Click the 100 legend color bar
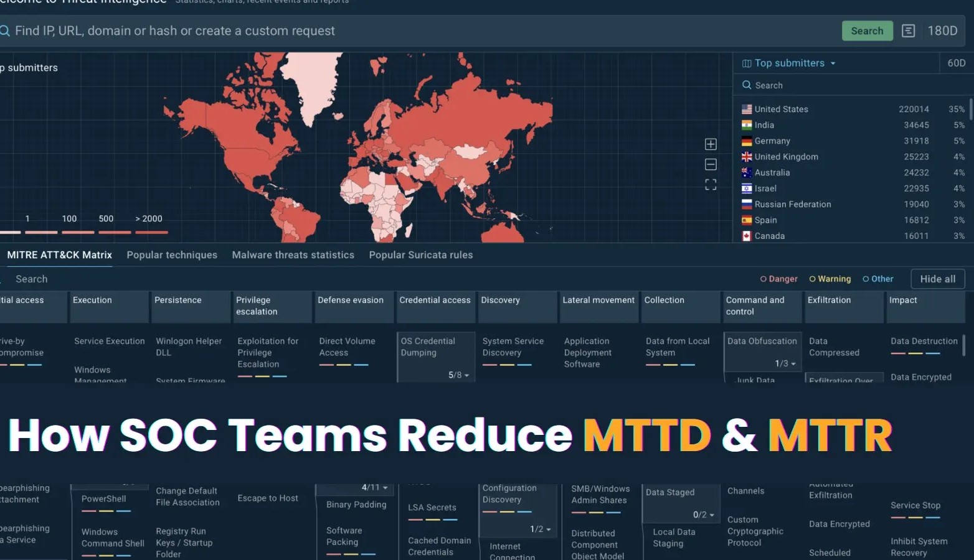This screenshot has width=974, height=560. 78,232
